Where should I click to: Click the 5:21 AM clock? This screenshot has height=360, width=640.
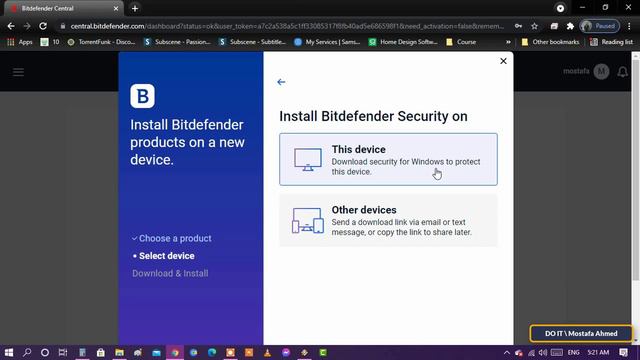click(598, 352)
